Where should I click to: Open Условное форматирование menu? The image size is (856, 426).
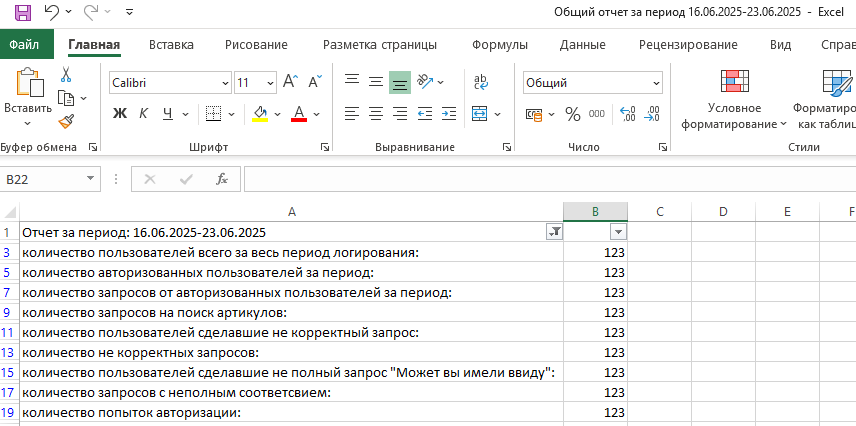point(734,99)
